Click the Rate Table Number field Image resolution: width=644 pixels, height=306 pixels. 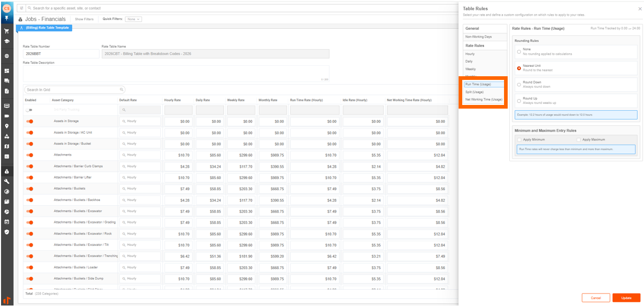(x=61, y=54)
